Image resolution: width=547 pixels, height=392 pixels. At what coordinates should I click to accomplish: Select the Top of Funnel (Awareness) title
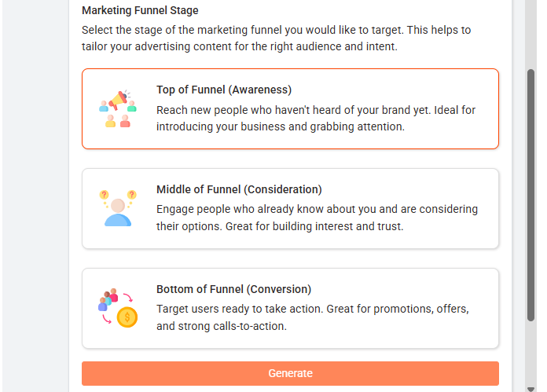(224, 90)
